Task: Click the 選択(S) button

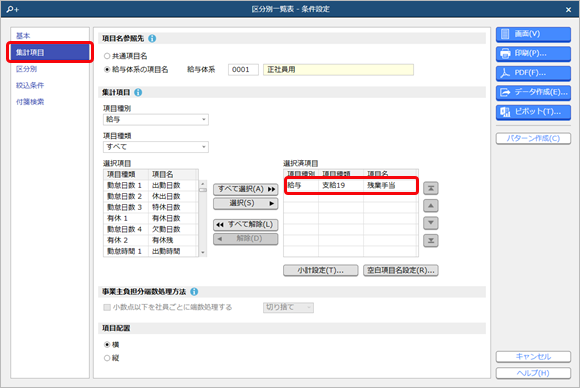Action: pyautogui.click(x=246, y=203)
